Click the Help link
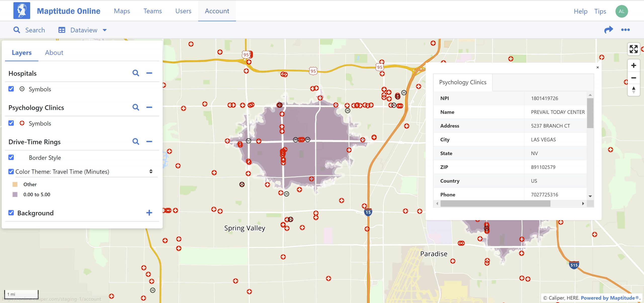The image size is (644, 303). pyautogui.click(x=580, y=11)
